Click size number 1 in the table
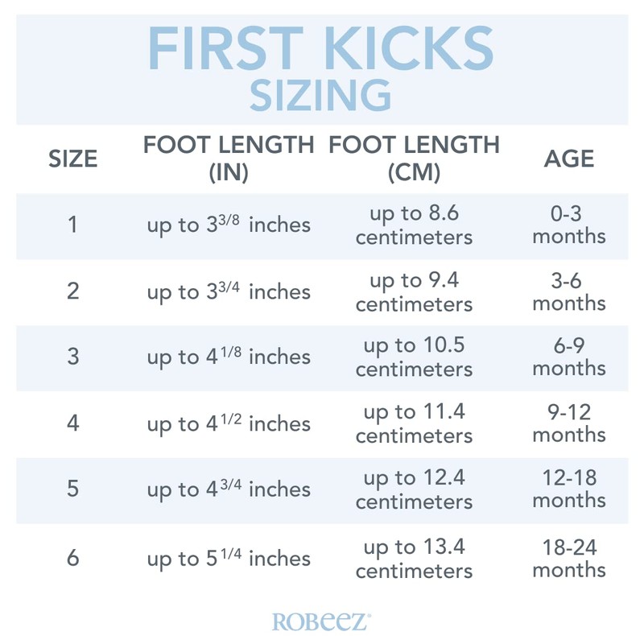 pos(73,225)
